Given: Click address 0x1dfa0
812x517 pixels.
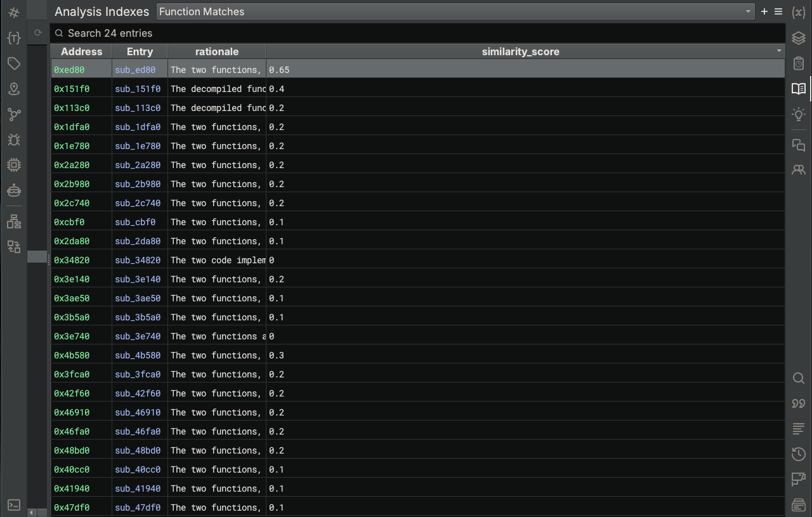Looking at the screenshot, I should tap(72, 127).
